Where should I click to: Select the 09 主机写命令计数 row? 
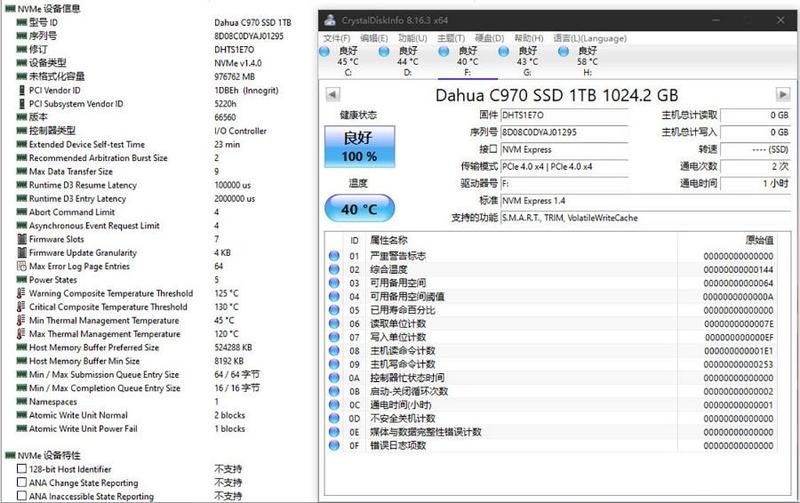pos(551,364)
